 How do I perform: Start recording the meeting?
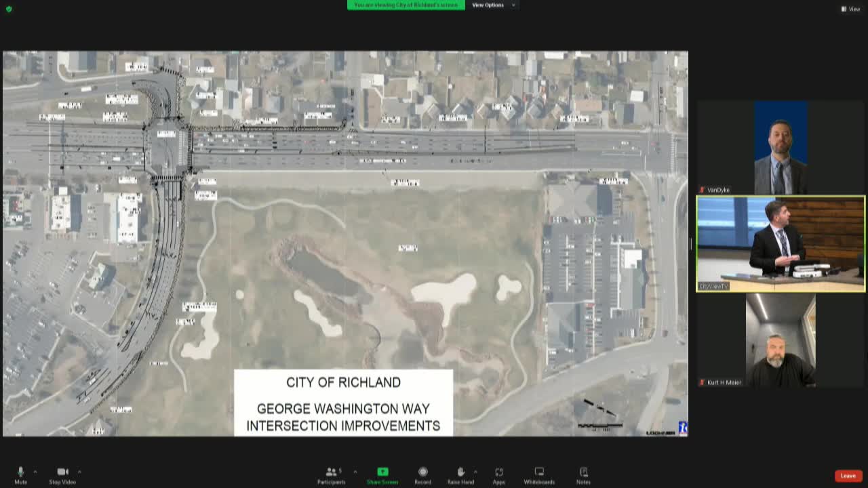tap(422, 472)
